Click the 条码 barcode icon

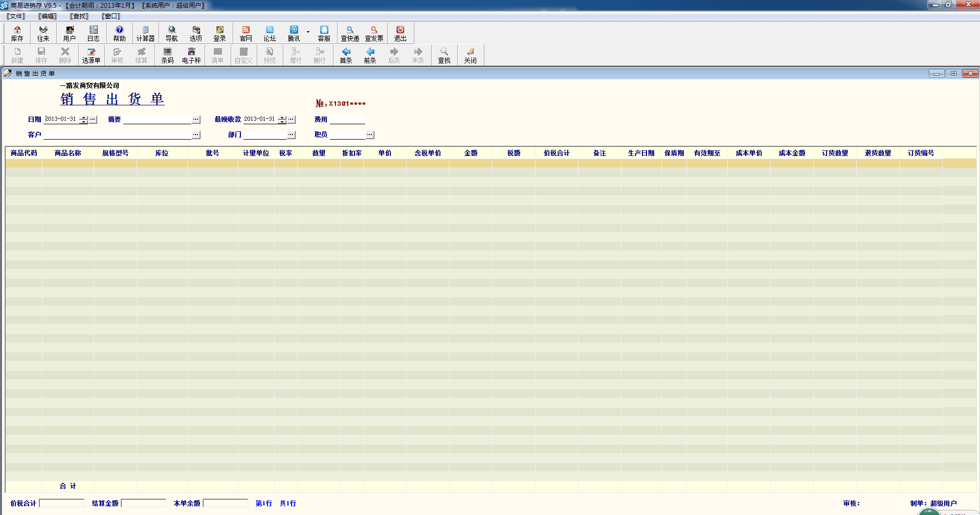(x=167, y=55)
